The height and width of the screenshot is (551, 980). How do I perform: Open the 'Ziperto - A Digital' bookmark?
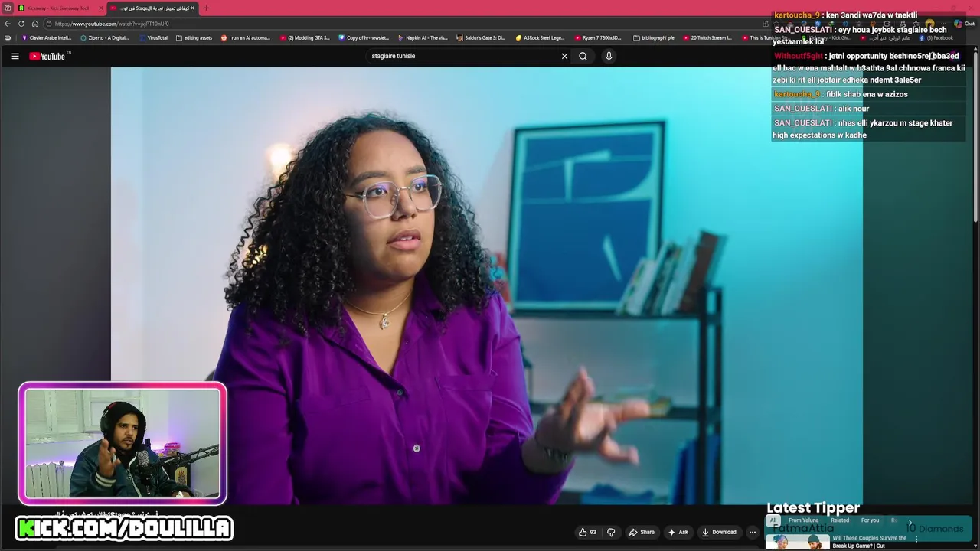click(x=105, y=37)
